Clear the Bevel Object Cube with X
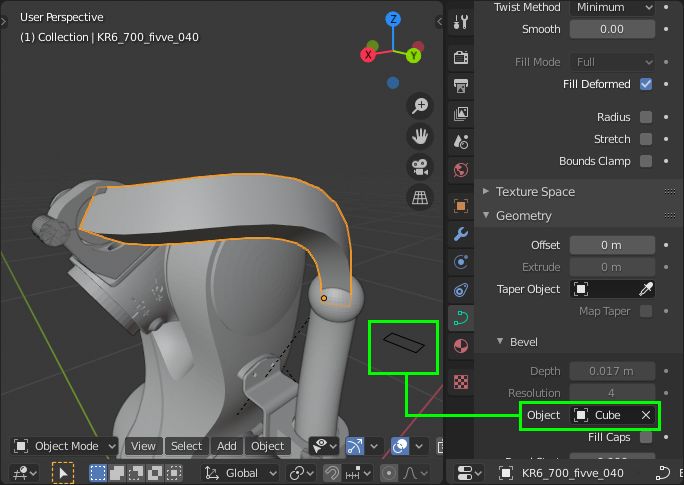The width and height of the screenshot is (684, 485). 646,415
